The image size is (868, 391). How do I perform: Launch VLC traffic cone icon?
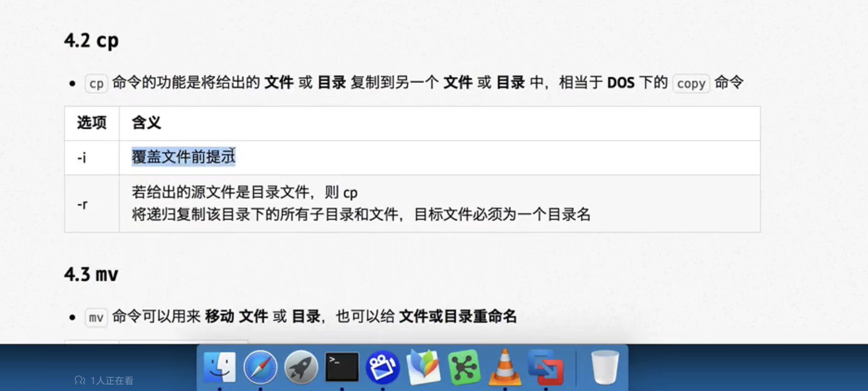point(505,368)
